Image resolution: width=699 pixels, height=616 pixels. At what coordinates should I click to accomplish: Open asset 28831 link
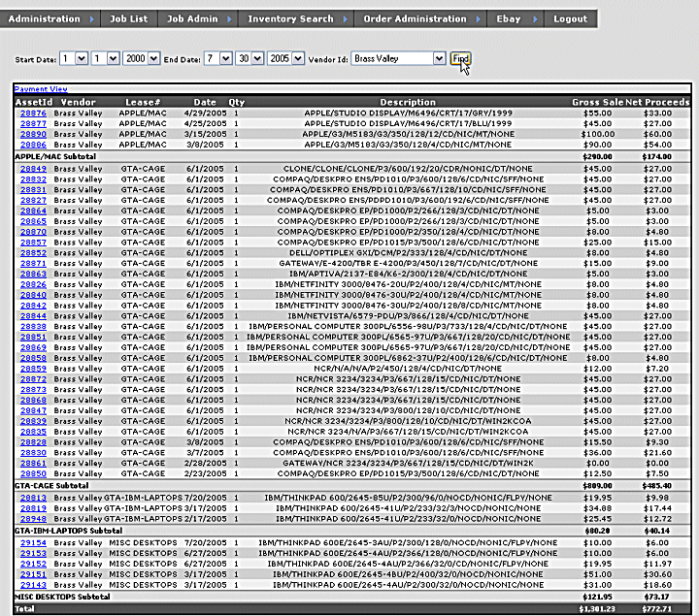click(33, 190)
